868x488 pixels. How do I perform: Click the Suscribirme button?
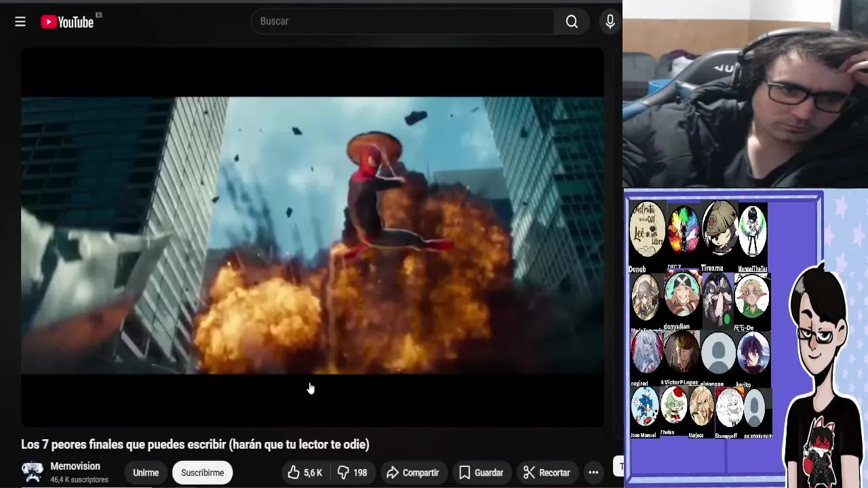[202, 472]
